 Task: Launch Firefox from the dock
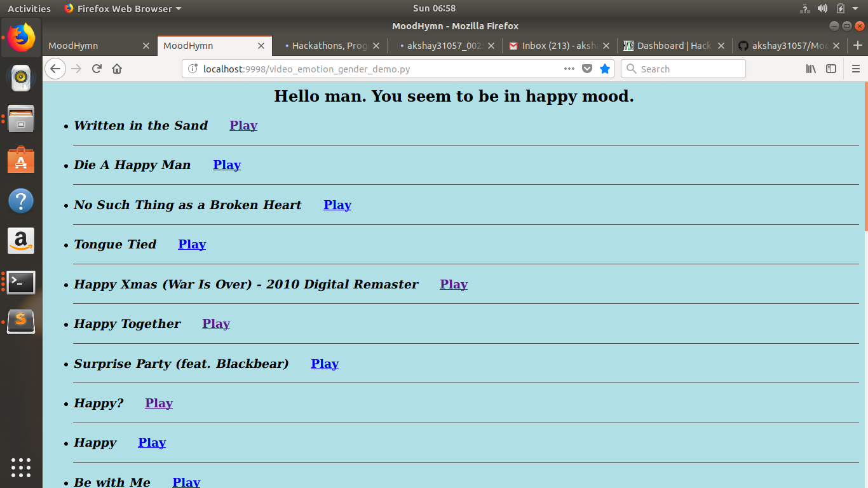coord(21,38)
